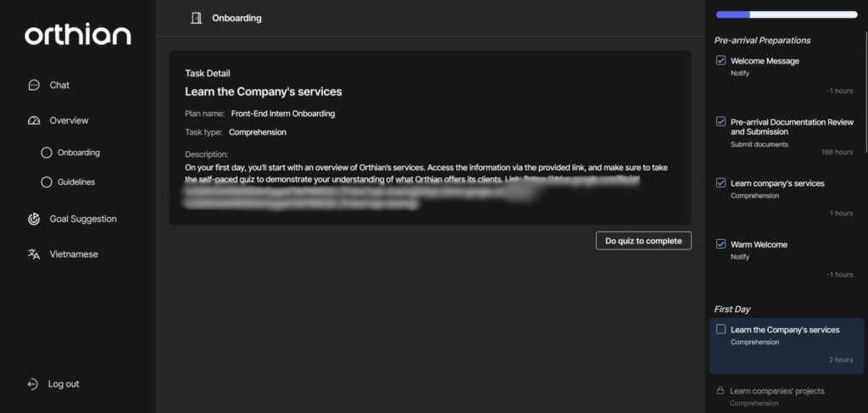Toggle the Warm Welcome checkbox
The width and height of the screenshot is (868, 413).
click(721, 244)
